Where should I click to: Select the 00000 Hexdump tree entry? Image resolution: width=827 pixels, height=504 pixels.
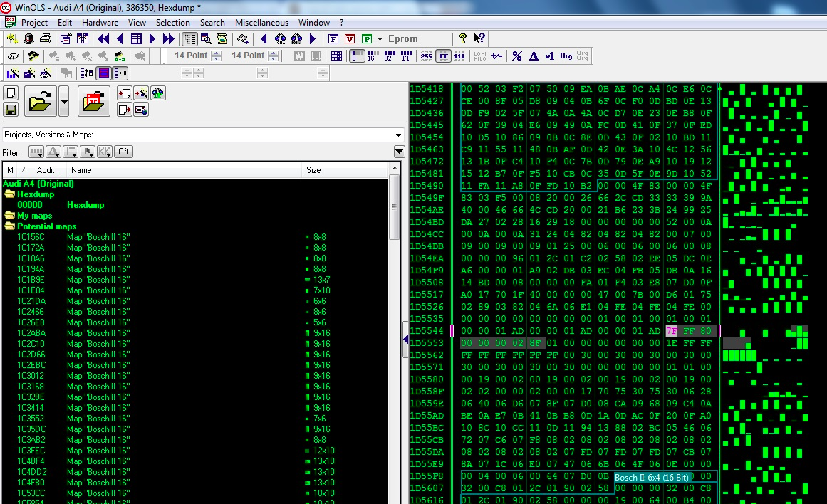61,204
